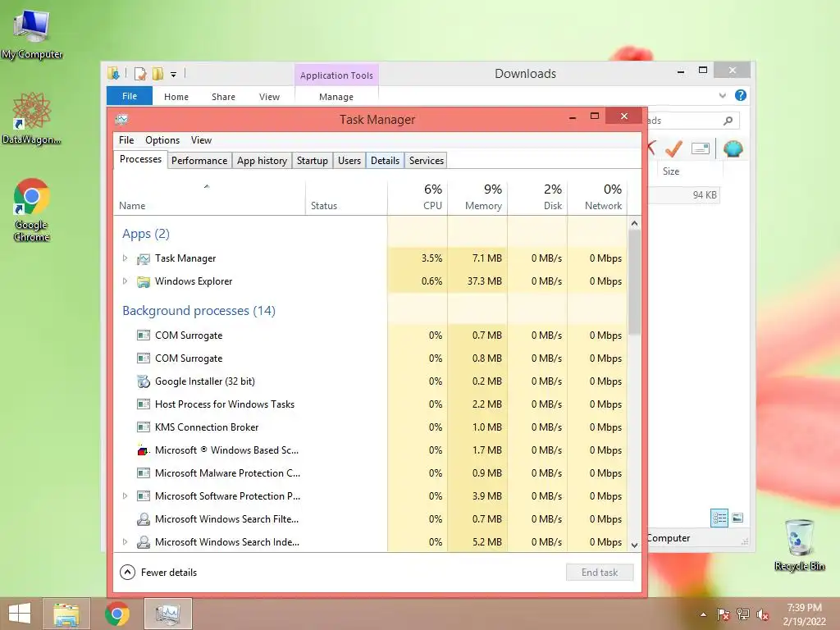840x630 pixels.
Task: Open Chrome from the taskbar
Action: pos(117,614)
